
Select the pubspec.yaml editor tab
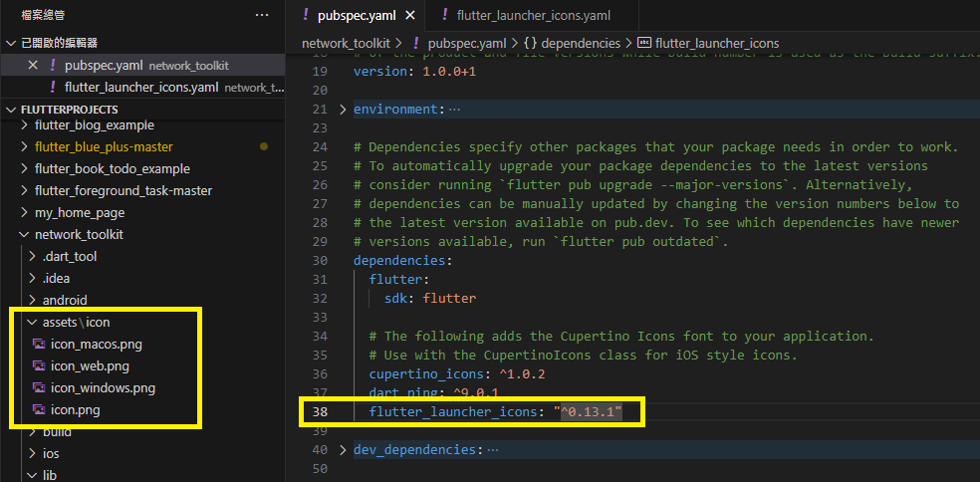(x=355, y=16)
